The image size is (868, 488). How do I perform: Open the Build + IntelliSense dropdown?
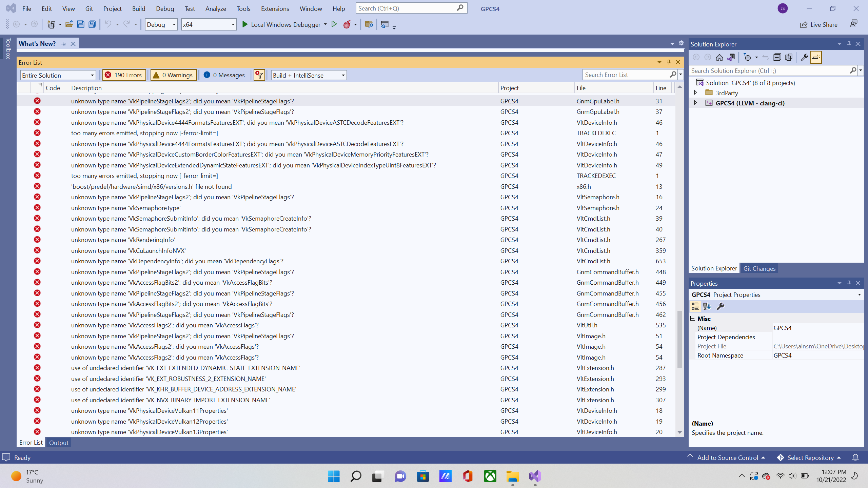pos(309,75)
